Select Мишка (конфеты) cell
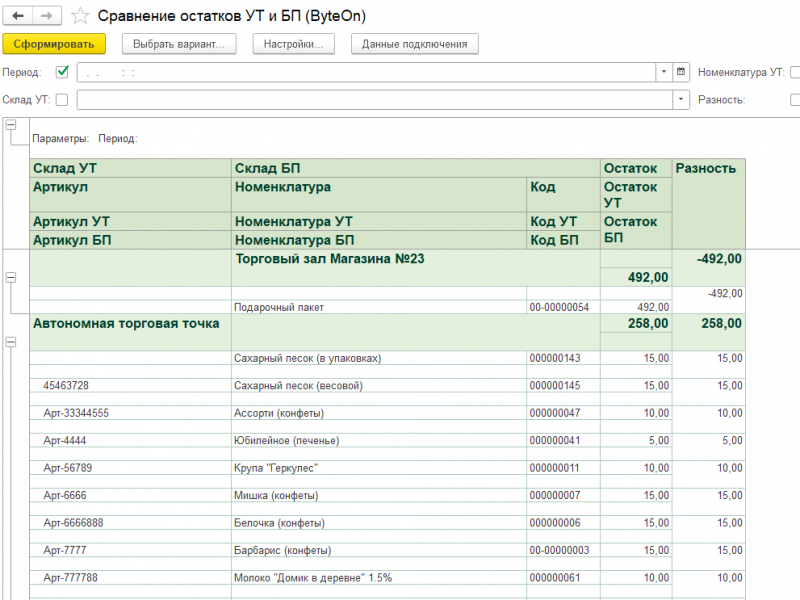800x600 pixels. click(x=379, y=496)
